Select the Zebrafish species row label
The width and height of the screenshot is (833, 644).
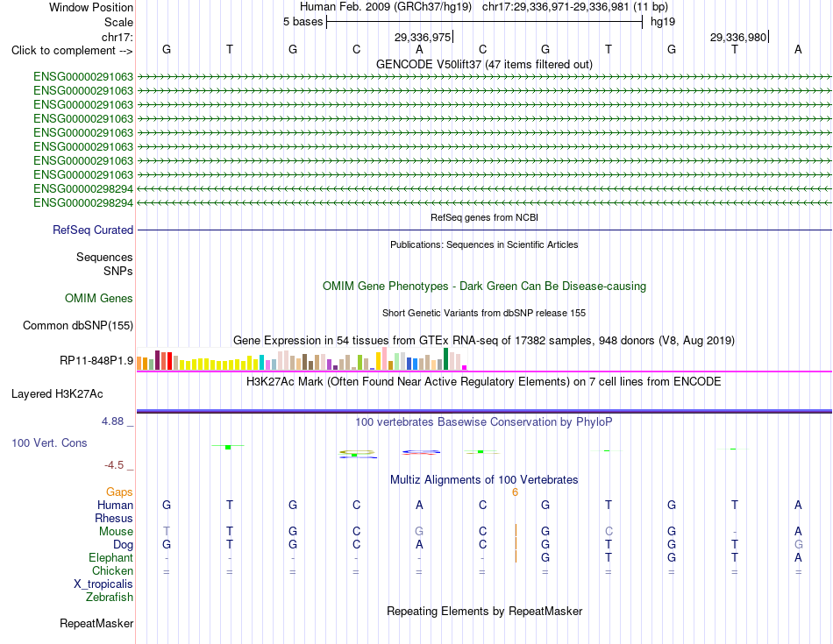[110, 598]
